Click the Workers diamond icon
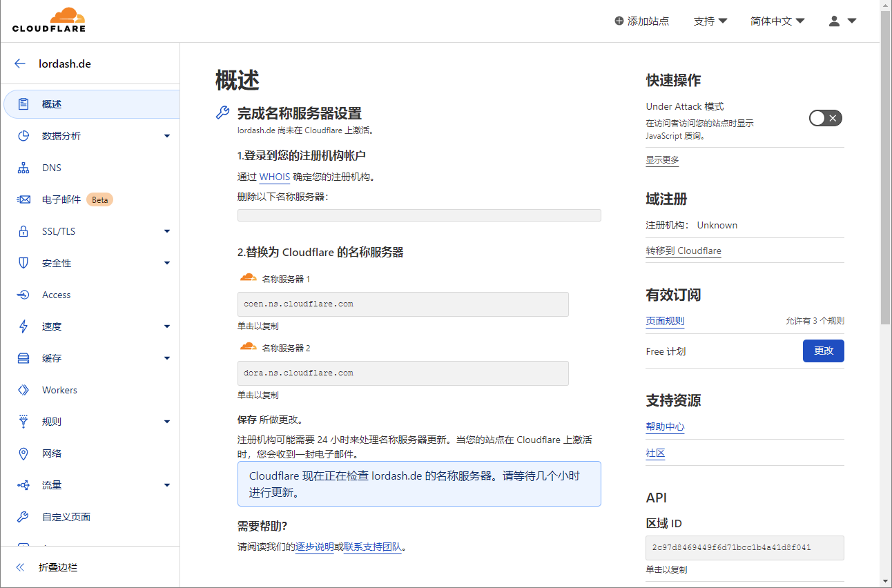Image resolution: width=892 pixels, height=588 pixels. pos(23,390)
